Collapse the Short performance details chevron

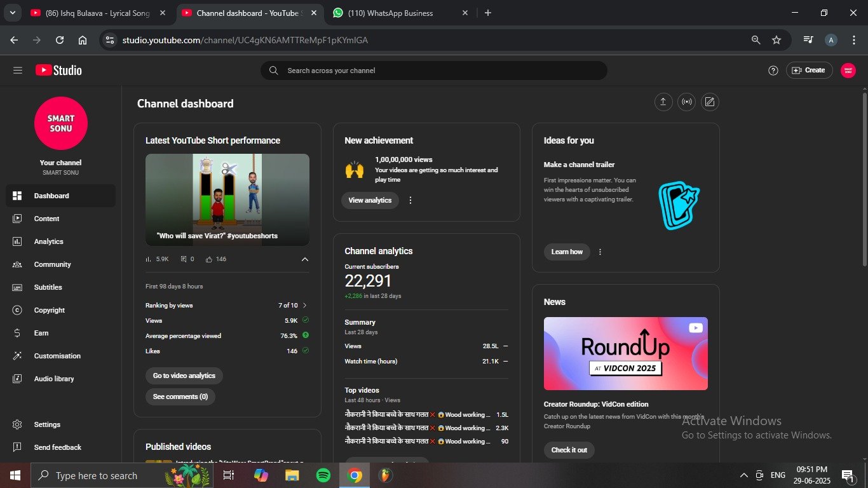[305, 259]
